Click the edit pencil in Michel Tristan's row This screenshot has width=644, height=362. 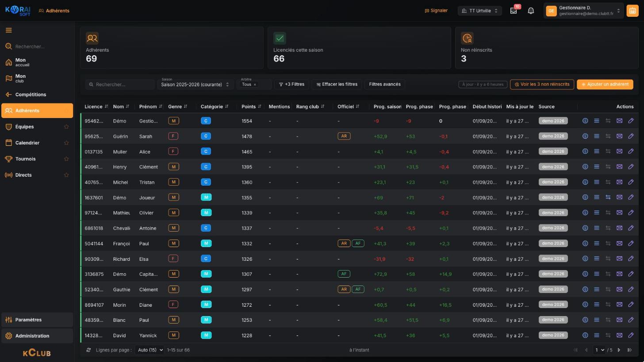(x=631, y=182)
